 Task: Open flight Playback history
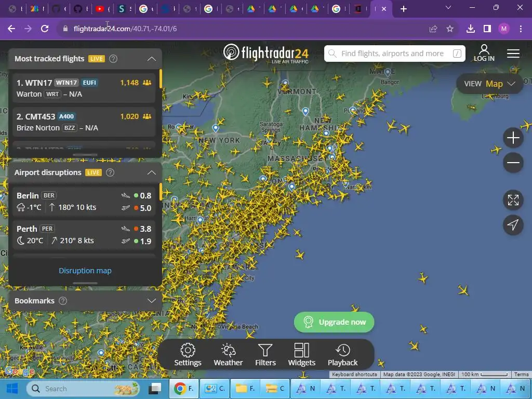point(342,354)
